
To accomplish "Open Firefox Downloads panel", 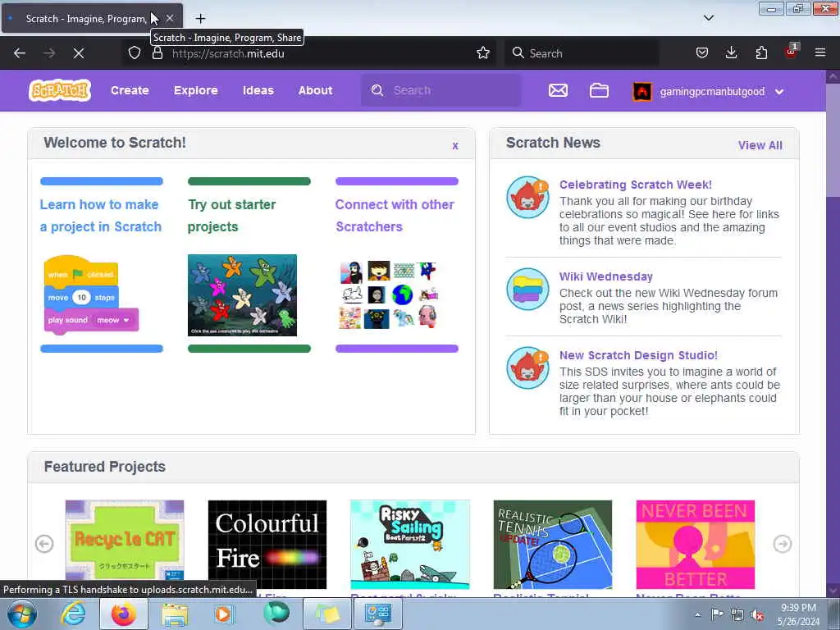I will coord(731,53).
